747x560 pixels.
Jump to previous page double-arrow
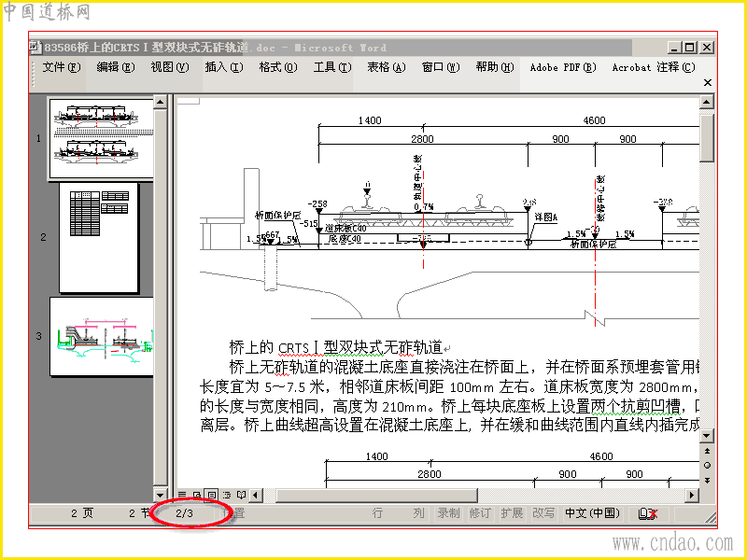pyautogui.click(x=707, y=451)
